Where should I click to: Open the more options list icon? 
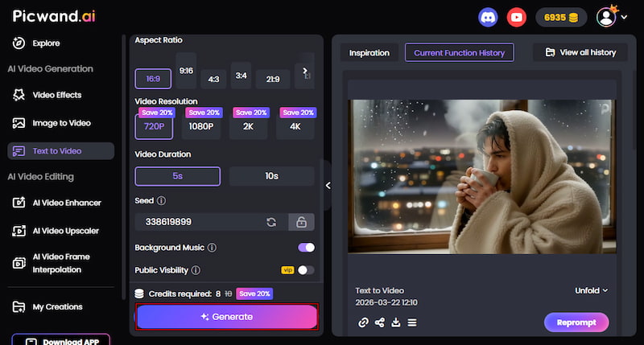click(x=412, y=322)
